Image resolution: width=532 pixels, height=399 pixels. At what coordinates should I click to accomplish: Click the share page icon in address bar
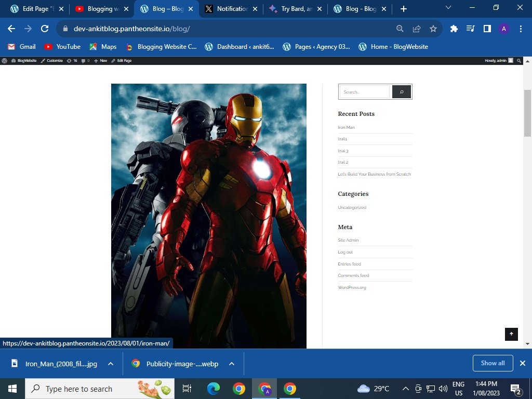pos(417,29)
